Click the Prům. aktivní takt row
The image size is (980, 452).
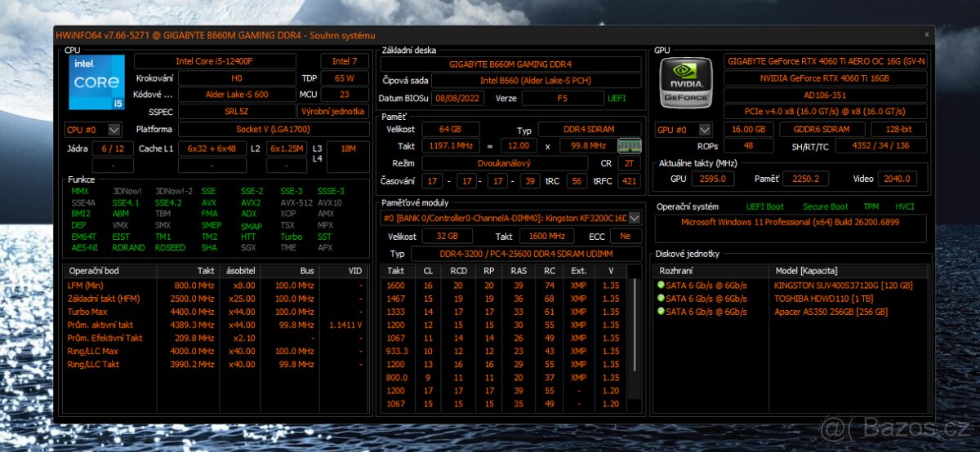pos(216,325)
